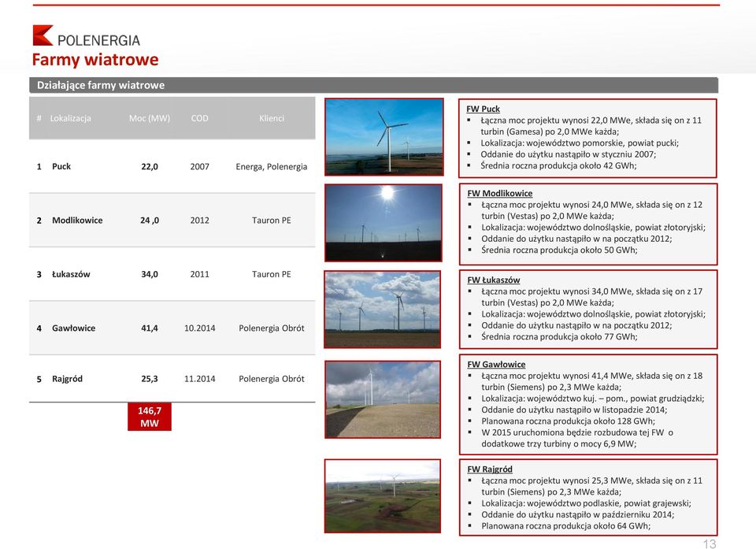Select 'Oddanie do użytku nastąpiło w styczniu 2007' line
This screenshot has width=756, height=549.
coord(568,154)
